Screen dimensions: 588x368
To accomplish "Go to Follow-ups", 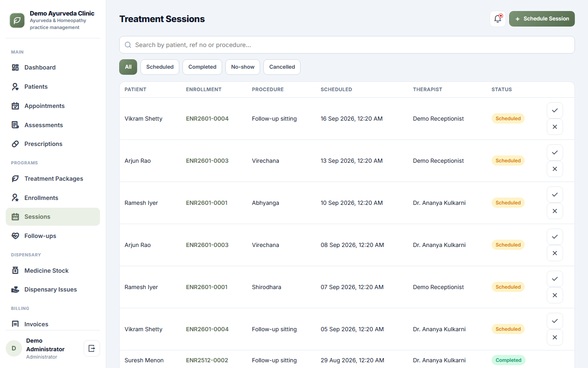I will (53, 236).
